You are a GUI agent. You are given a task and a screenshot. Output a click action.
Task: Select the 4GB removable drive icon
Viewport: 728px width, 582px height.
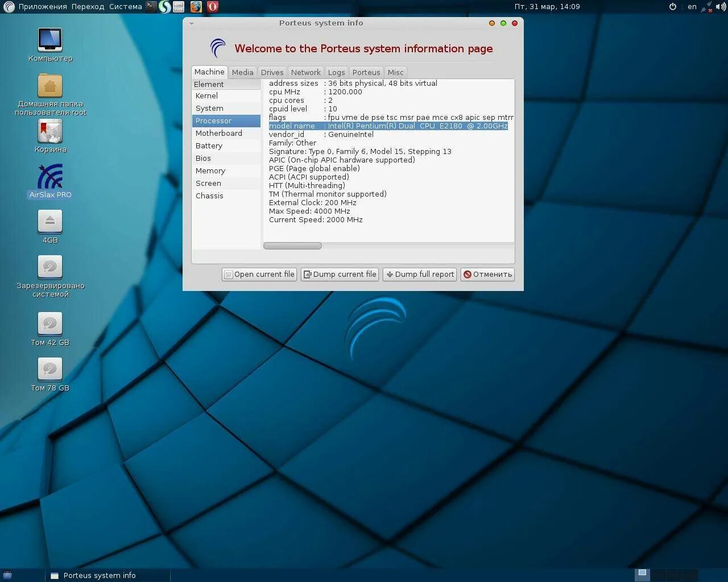tap(50, 226)
